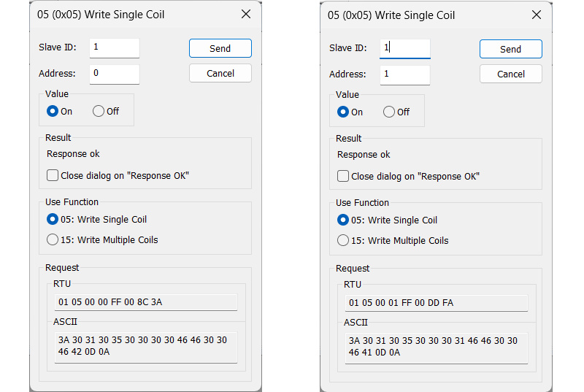
Task: Focus the Slave ID field in left dialog
Action: [114, 48]
